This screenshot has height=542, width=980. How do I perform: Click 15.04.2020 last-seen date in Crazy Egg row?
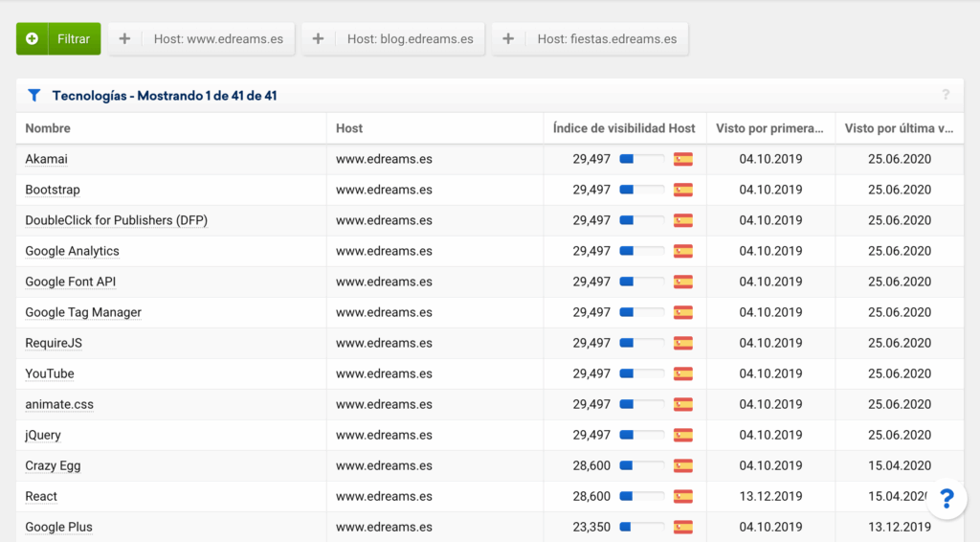(900, 465)
